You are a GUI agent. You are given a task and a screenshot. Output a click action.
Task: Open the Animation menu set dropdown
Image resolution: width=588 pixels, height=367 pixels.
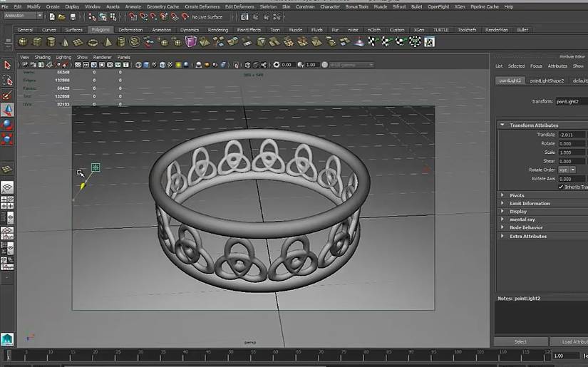pyautogui.click(x=23, y=16)
